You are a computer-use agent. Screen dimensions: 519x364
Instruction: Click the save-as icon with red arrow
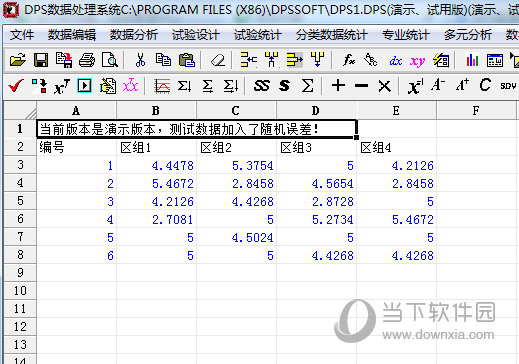tap(64, 60)
